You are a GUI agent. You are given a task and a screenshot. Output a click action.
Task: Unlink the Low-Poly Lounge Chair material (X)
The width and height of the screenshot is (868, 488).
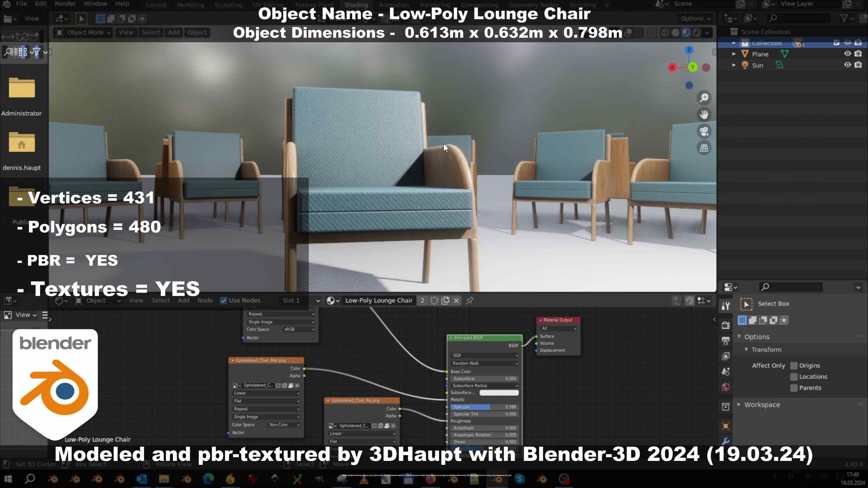click(x=456, y=300)
